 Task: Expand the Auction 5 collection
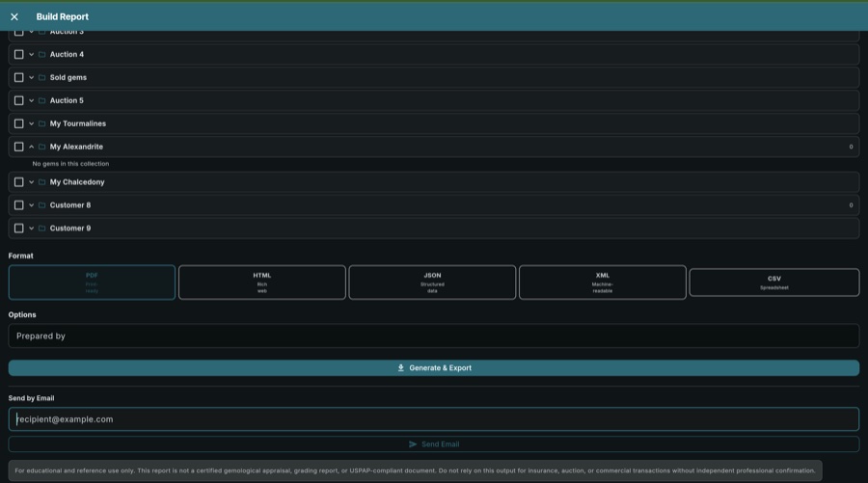coord(32,100)
